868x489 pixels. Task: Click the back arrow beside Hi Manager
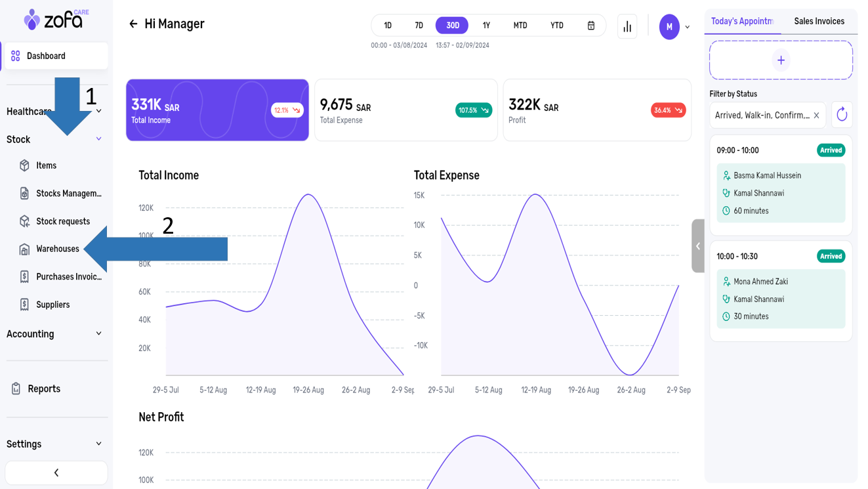click(x=133, y=24)
